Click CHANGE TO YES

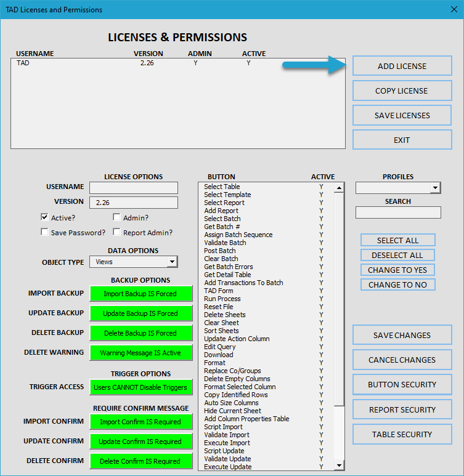[397, 270]
